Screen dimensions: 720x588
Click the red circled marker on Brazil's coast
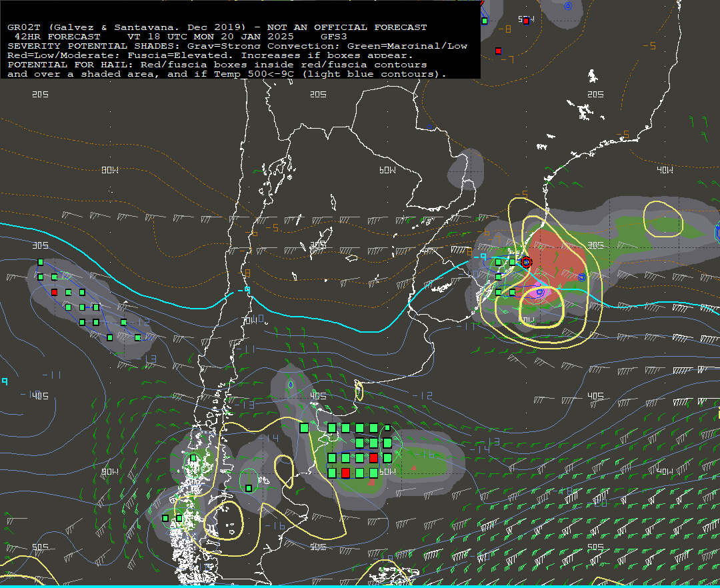[x=527, y=262]
